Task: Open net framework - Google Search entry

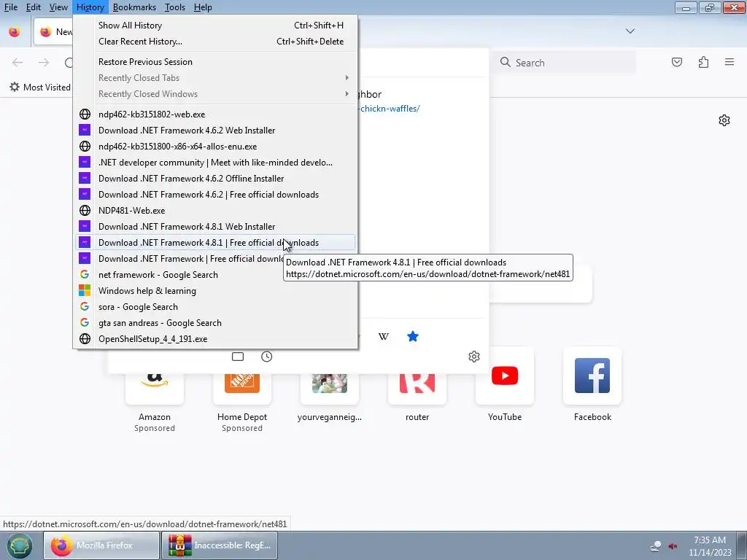Action: pyautogui.click(x=215, y=275)
